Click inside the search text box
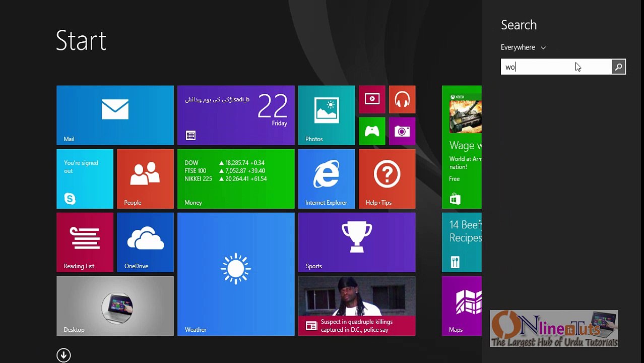The width and height of the screenshot is (644, 363). [x=556, y=67]
